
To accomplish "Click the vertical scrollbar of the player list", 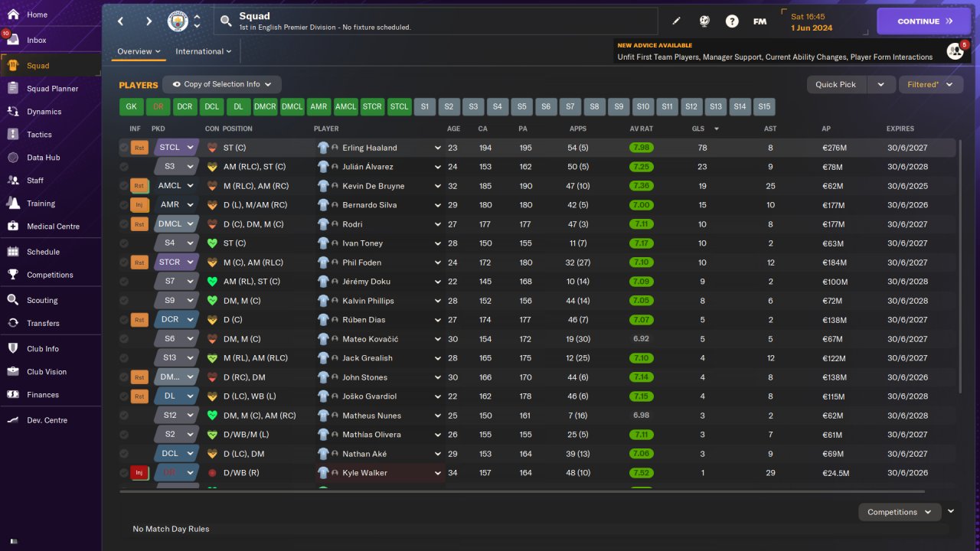I will coord(959,268).
